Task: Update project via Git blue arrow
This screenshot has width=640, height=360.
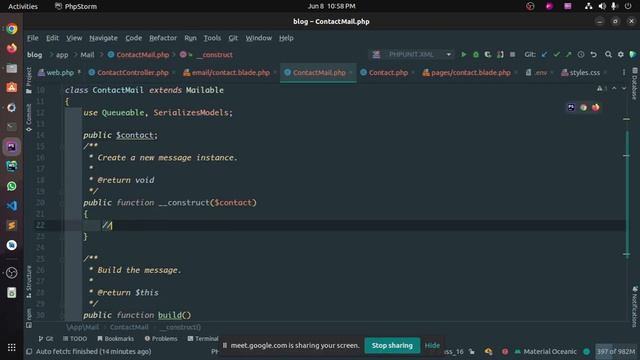Action: (544, 54)
